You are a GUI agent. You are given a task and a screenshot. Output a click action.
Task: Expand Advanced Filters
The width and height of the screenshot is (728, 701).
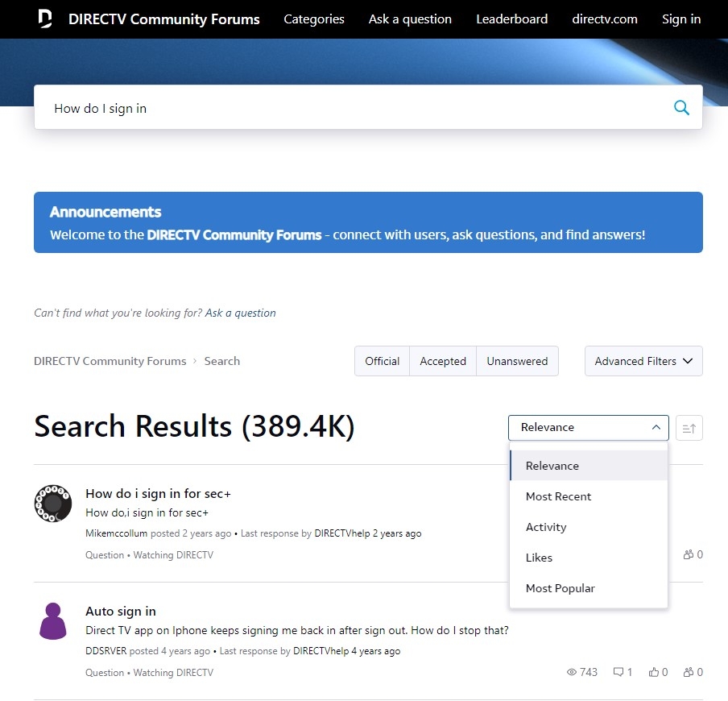tap(643, 361)
